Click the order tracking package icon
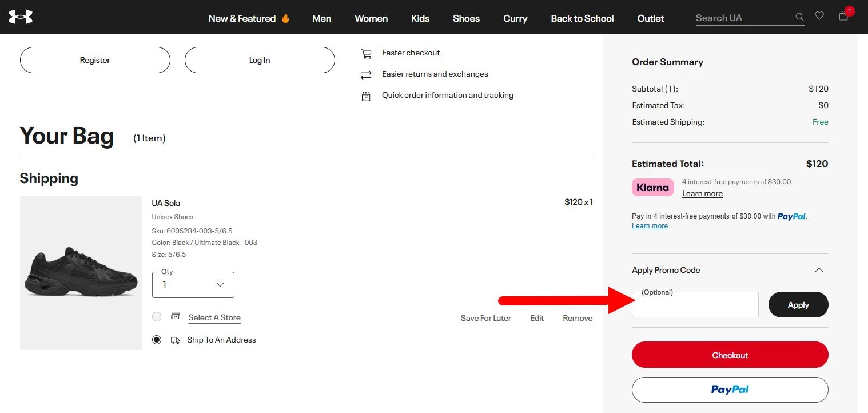Image resolution: width=868 pixels, height=413 pixels. click(366, 96)
